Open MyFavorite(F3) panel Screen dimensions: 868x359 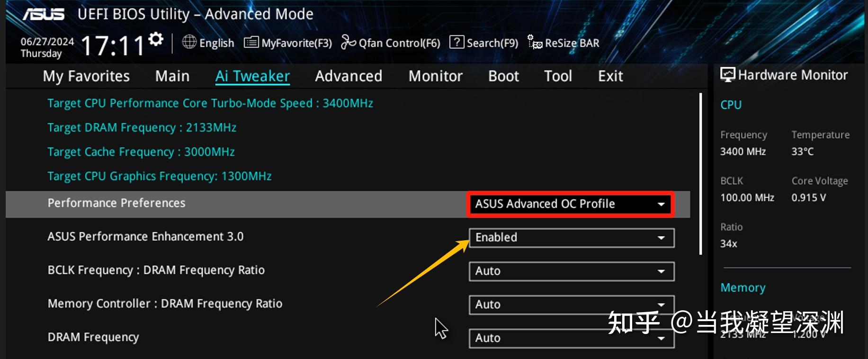(x=286, y=43)
